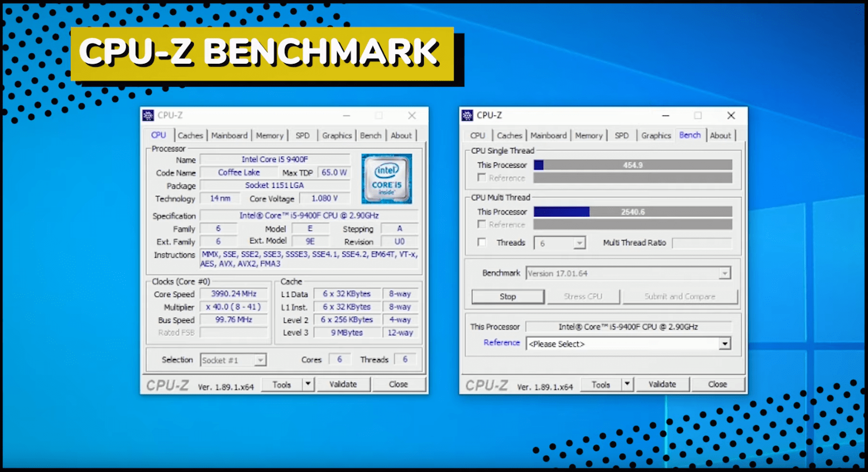Click empty single thread Reference bar
Image resolution: width=868 pixels, height=472 pixels.
(633, 178)
